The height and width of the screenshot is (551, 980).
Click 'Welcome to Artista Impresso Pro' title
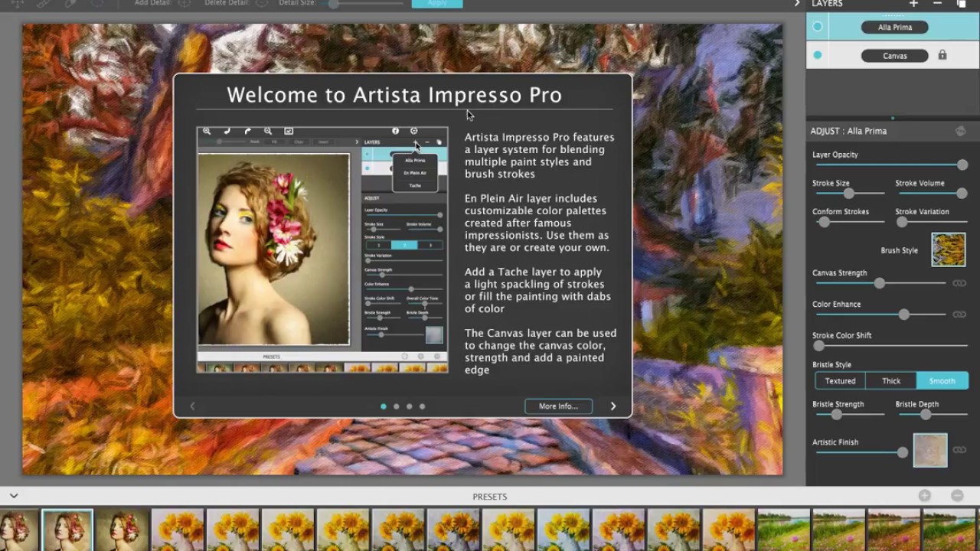click(x=394, y=95)
